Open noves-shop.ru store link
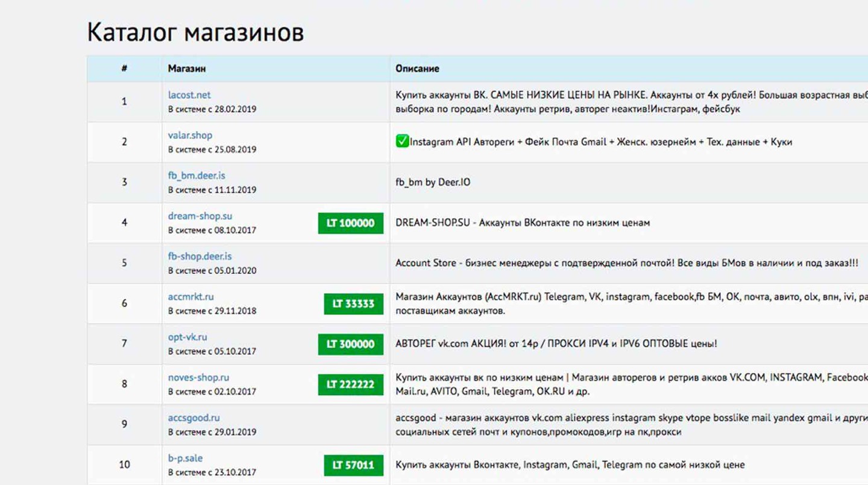Viewport: 868px width, 485px height. [198, 378]
